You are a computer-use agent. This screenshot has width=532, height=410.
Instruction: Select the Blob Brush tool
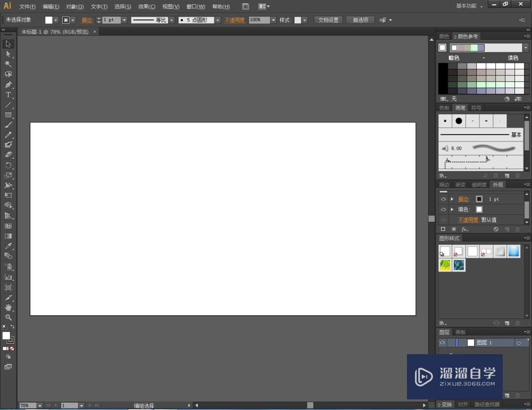pyautogui.click(x=8, y=145)
